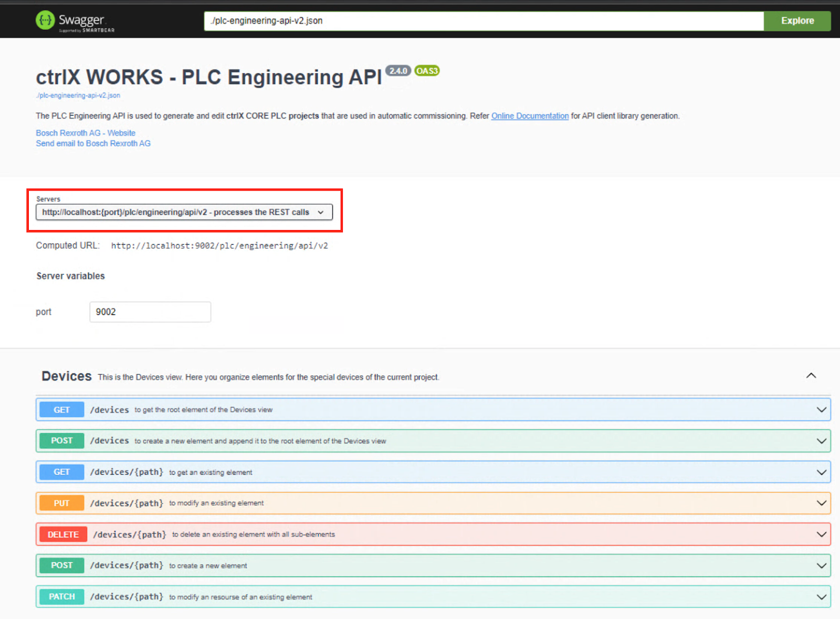The image size is (840, 619).
Task: Click the DELETE method badge
Action: [x=63, y=534]
